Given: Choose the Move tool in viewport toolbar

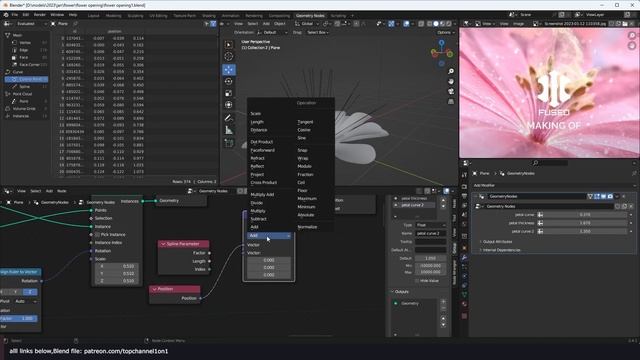Looking at the screenshot, I should point(229,69).
